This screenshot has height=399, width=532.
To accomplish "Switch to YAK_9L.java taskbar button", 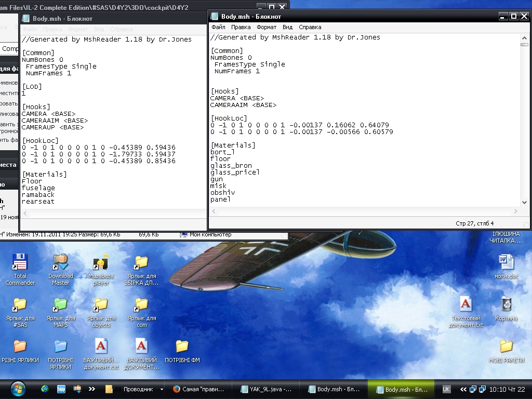I will pos(266,389).
